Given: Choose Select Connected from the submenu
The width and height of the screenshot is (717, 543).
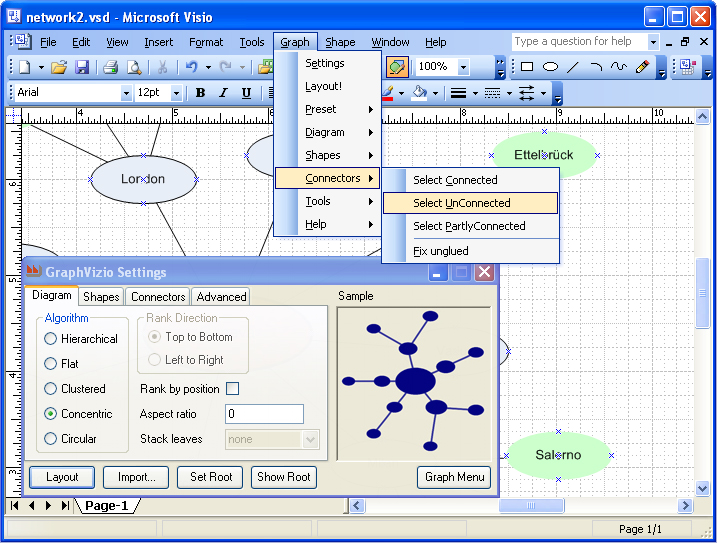Looking at the screenshot, I should [471, 180].
